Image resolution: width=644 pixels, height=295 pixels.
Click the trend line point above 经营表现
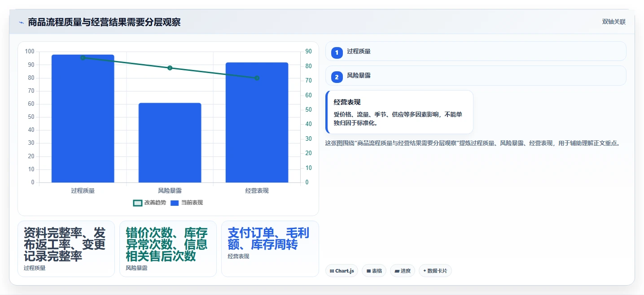tap(257, 78)
